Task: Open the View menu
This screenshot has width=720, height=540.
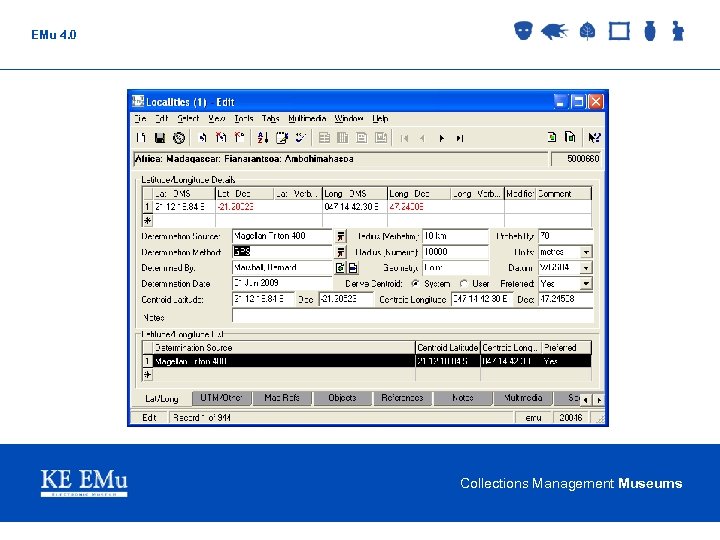Action: [217, 118]
